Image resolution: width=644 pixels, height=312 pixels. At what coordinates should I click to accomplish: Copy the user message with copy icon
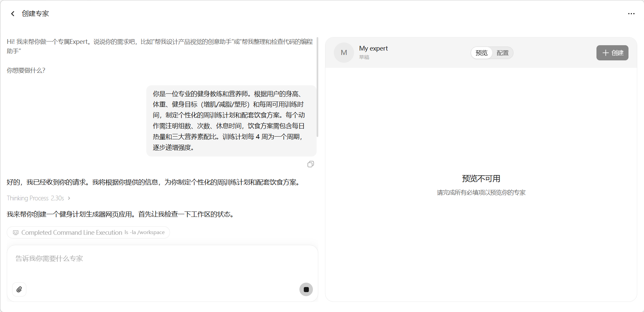tap(311, 164)
